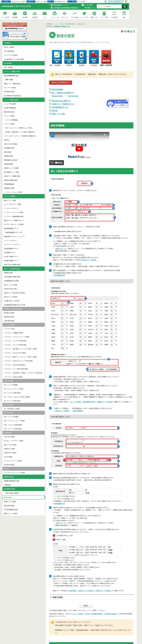This screenshot has width=142, height=644.
Task: Click the teal F plan badge
Action: [x=128, y=31]
